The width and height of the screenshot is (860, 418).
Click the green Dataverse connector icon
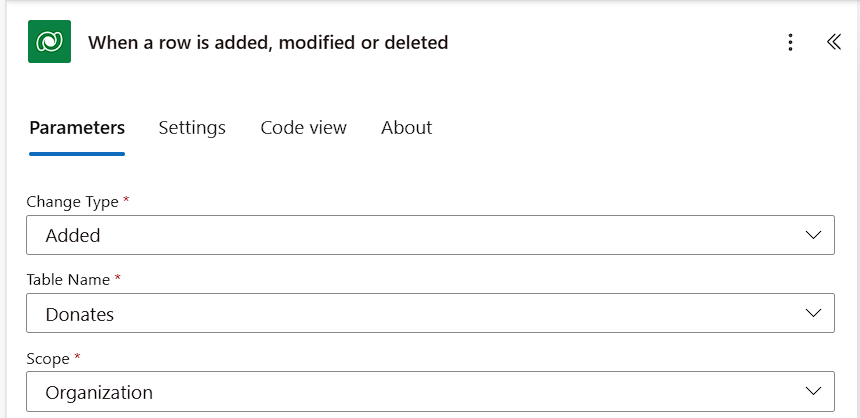pos(49,42)
